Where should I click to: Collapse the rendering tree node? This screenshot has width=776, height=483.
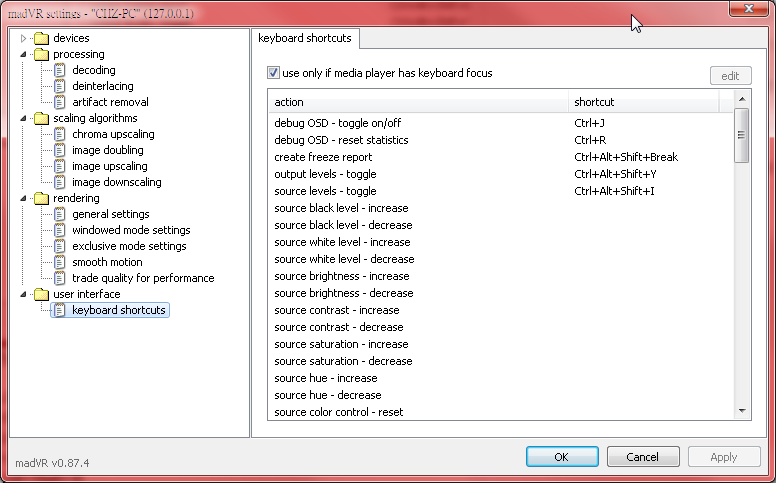[24, 198]
